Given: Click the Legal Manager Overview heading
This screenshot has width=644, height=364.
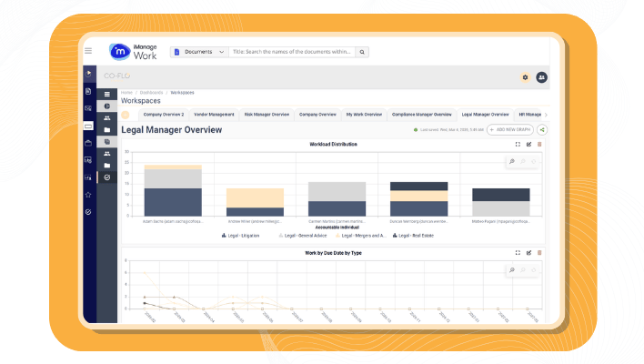Looking at the screenshot, I should tap(171, 130).
